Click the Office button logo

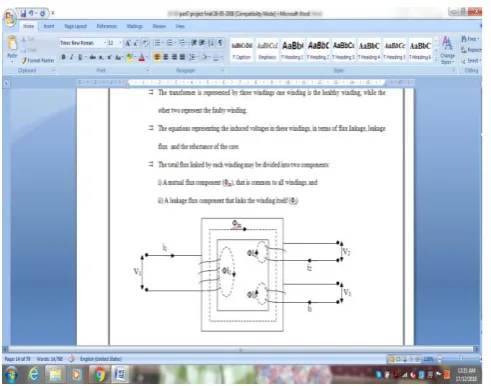[10, 17]
